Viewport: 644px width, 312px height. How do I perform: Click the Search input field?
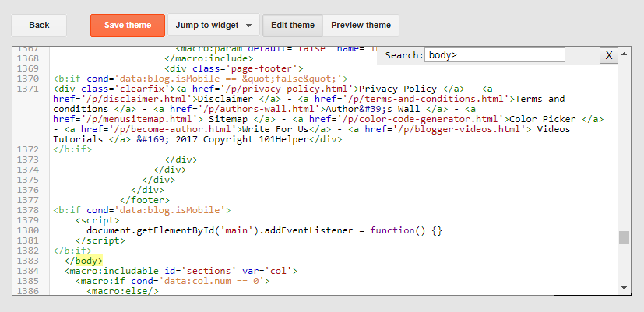[495, 55]
